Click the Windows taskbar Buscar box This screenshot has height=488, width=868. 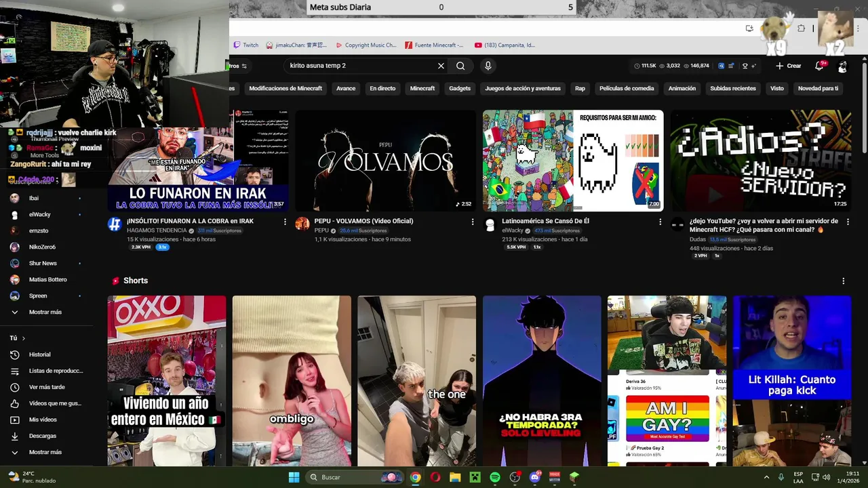point(355,477)
